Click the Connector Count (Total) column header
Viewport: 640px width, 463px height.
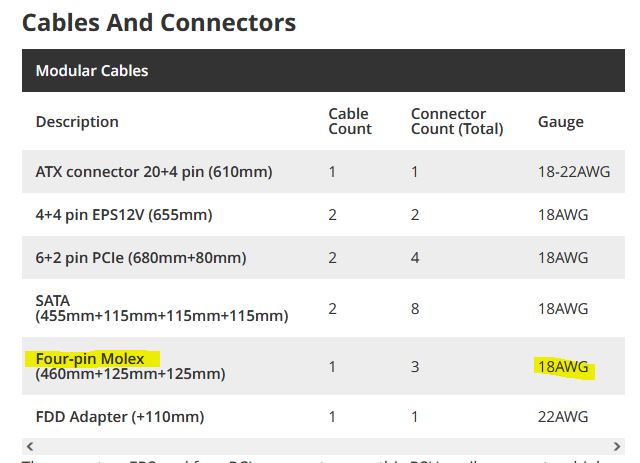(457, 121)
